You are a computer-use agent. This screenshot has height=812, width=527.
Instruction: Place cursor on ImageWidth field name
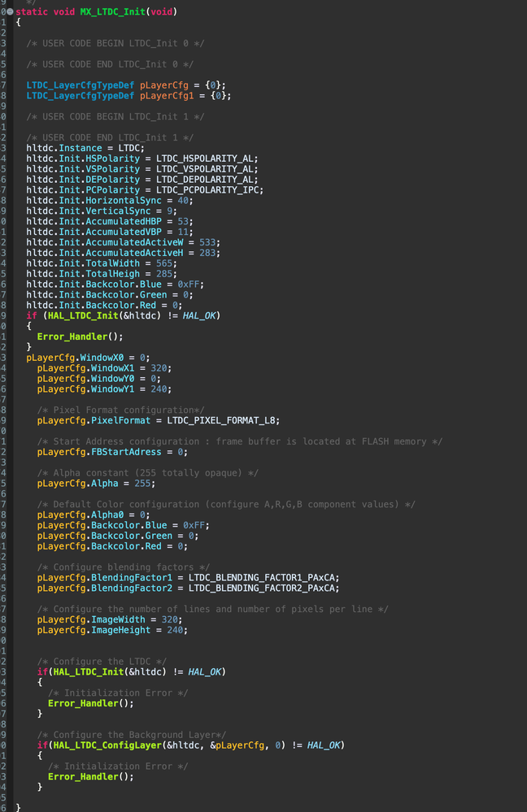point(118,619)
